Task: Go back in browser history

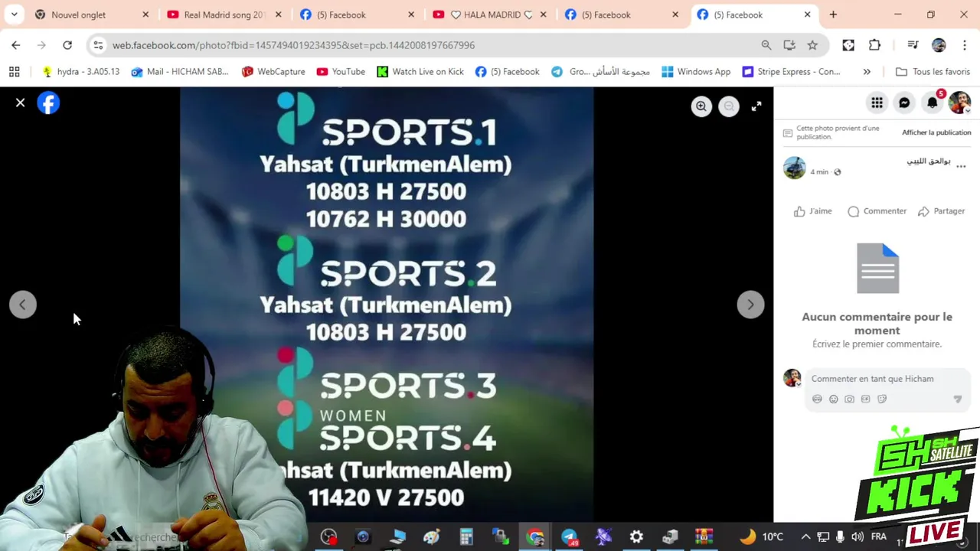Action: [x=16, y=45]
